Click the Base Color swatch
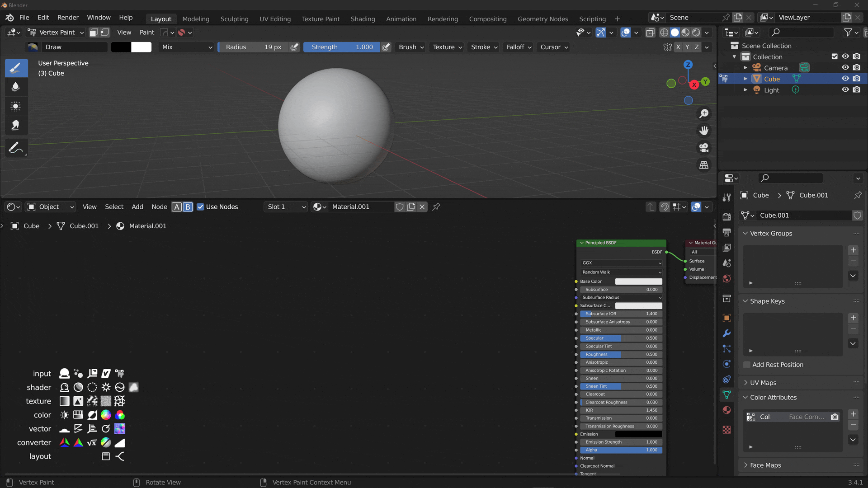This screenshot has width=868, height=488. click(x=638, y=282)
